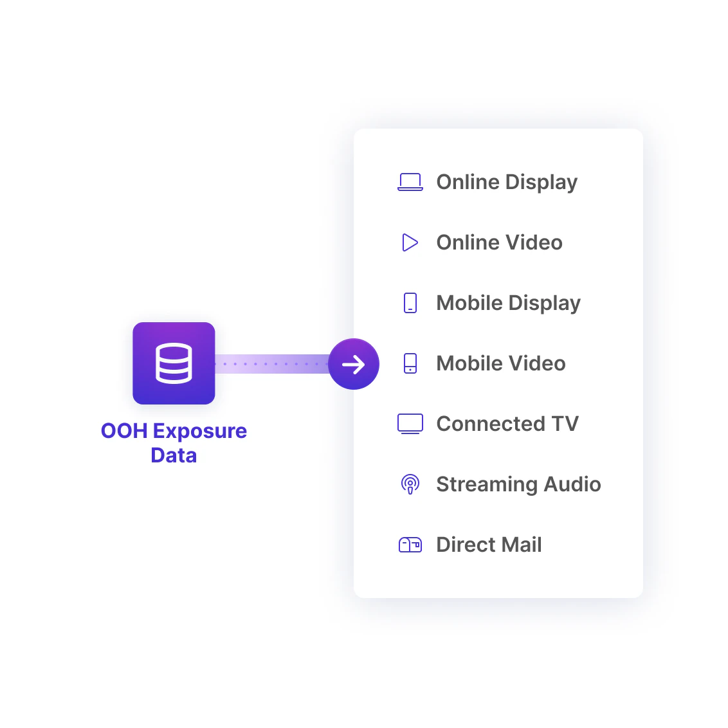Screen dimensions: 728x728
Task: Click the laptop icon beside Online Display
Action: 410,182
